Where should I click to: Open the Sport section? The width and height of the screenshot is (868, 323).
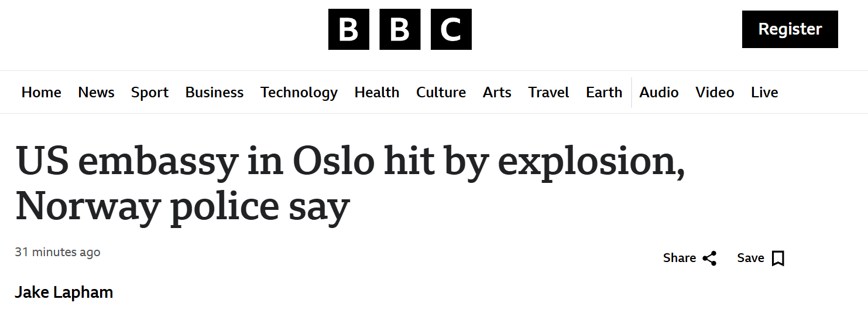click(x=150, y=93)
